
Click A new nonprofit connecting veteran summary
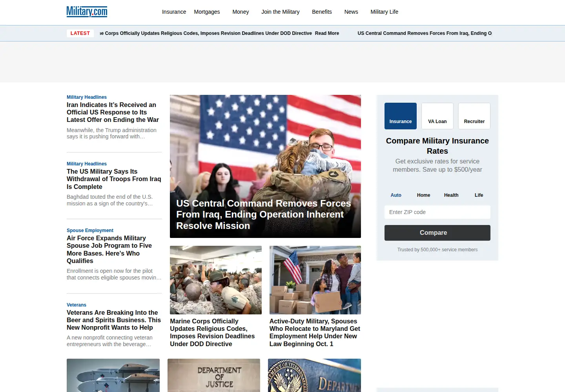(x=109, y=341)
